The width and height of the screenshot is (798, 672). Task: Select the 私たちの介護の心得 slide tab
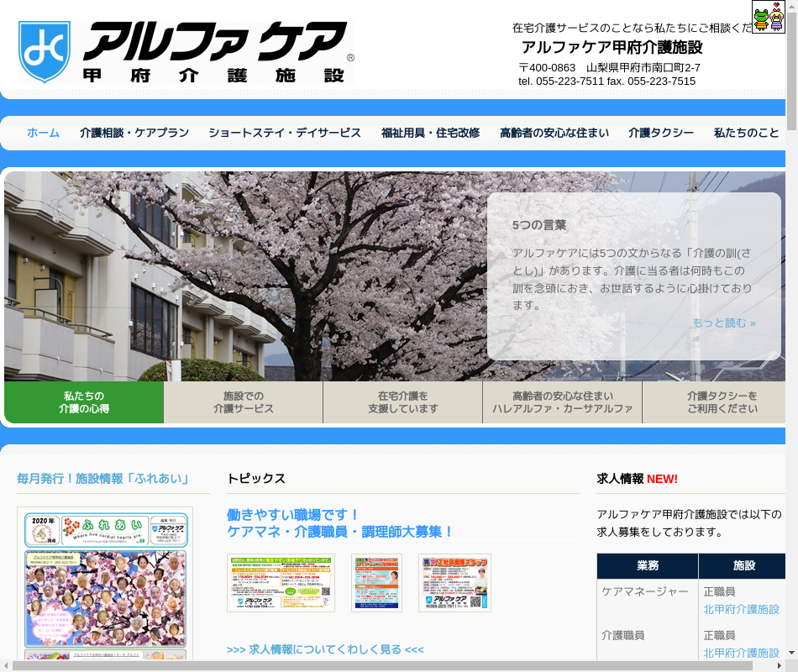click(84, 402)
